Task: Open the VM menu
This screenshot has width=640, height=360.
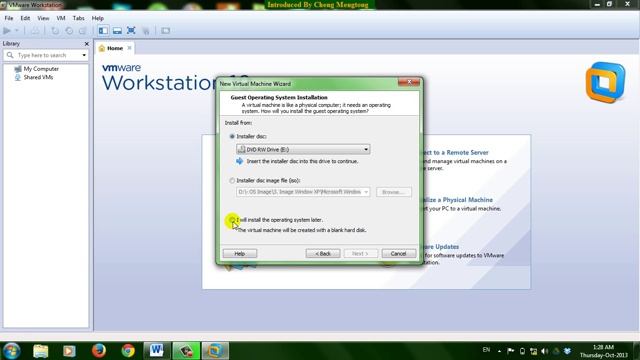Action: click(61, 18)
